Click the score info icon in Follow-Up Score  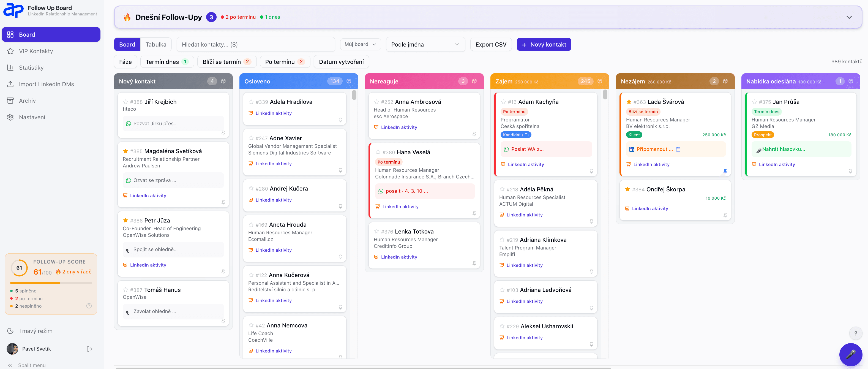89,306
